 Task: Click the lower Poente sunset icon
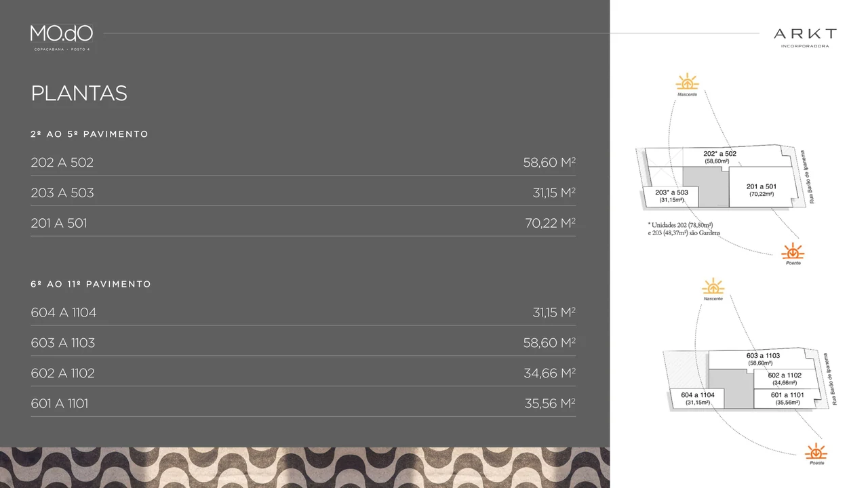click(816, 455)
